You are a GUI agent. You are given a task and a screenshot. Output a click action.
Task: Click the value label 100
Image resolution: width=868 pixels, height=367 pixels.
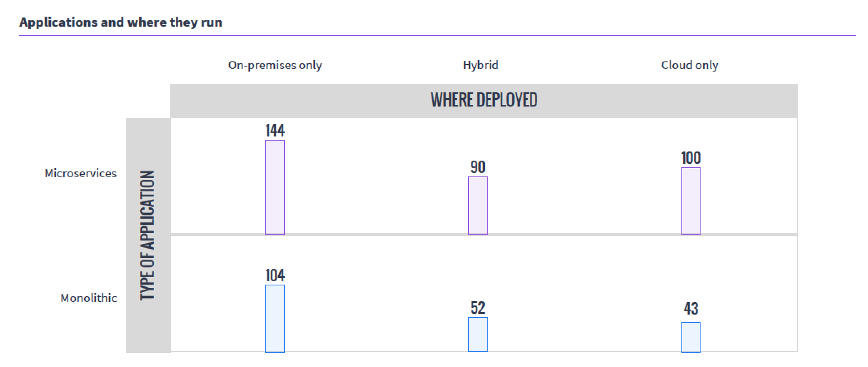point(691,158)
